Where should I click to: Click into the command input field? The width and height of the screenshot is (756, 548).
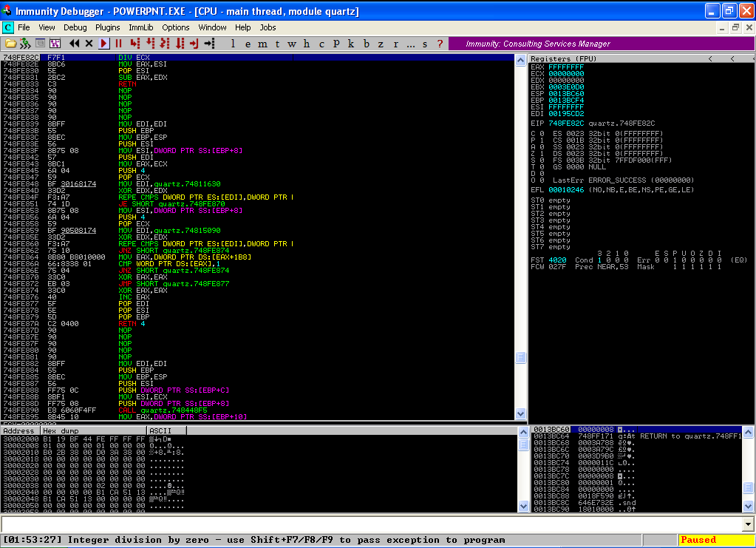coord(371,524)
